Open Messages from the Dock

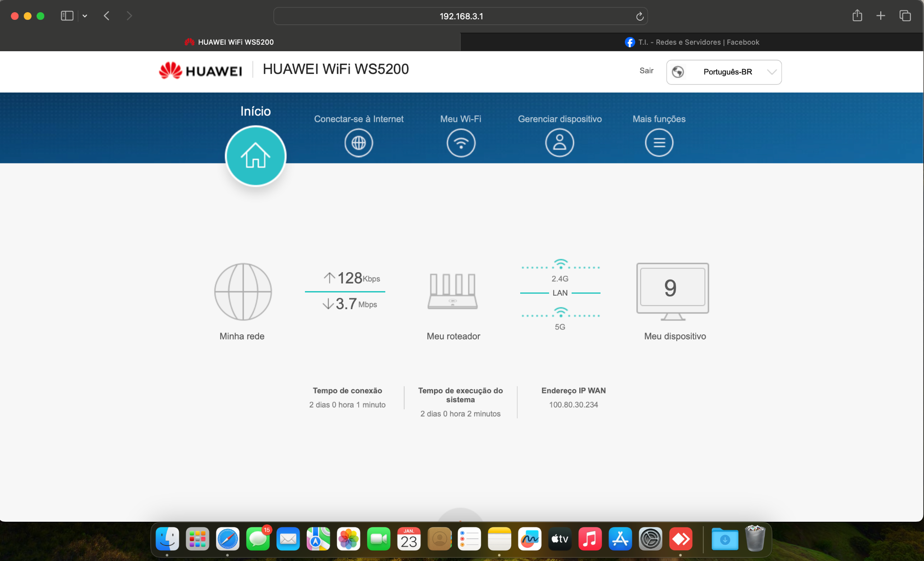[x=258, y=539]
